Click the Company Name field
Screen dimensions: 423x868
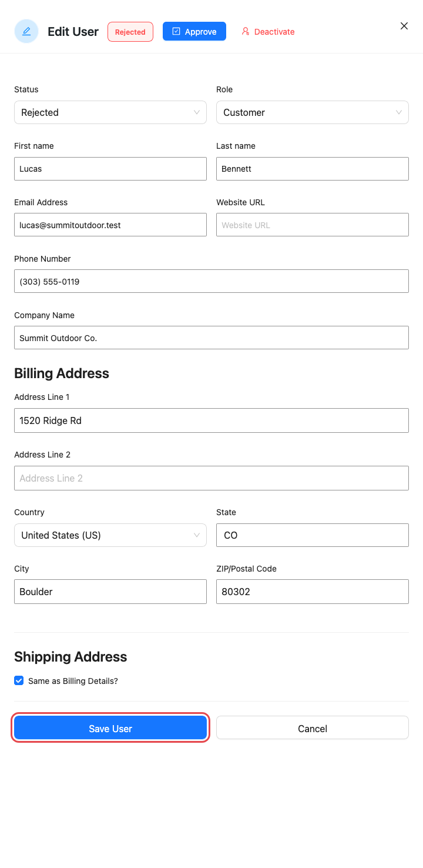click(211, 338)
